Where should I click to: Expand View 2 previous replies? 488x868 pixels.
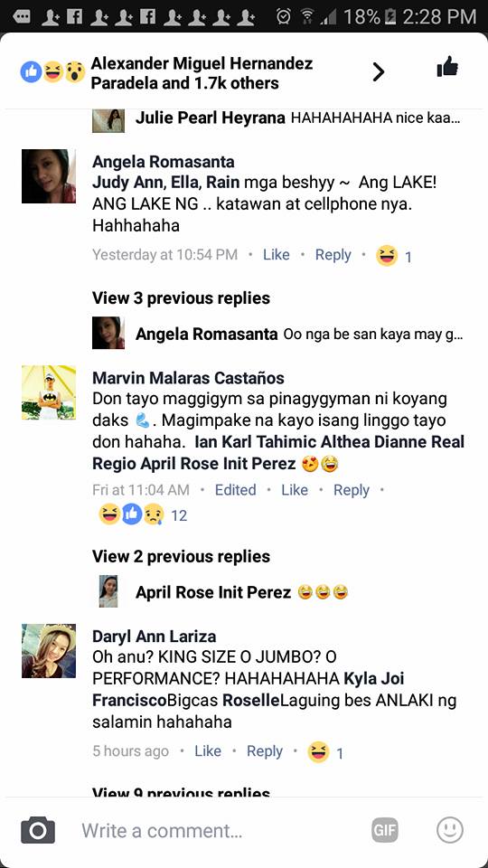coord(181,556)
